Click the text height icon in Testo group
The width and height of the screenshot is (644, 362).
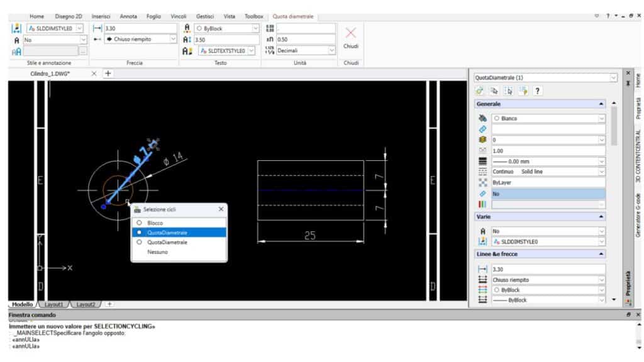(188, 40)
